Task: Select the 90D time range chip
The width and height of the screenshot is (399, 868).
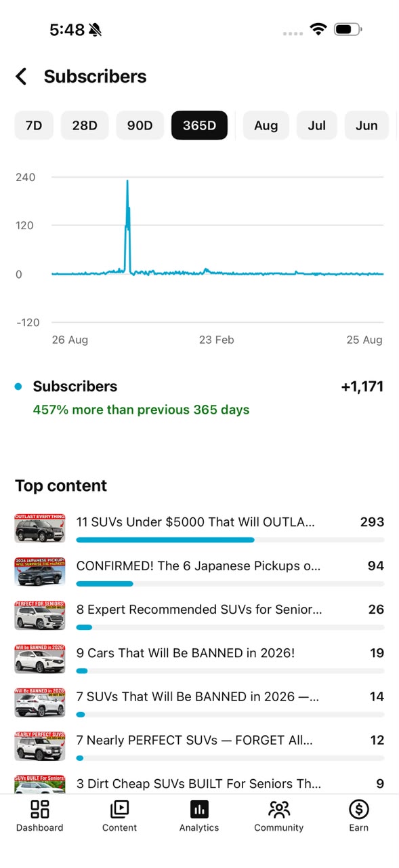Action: tap(140, 125)
